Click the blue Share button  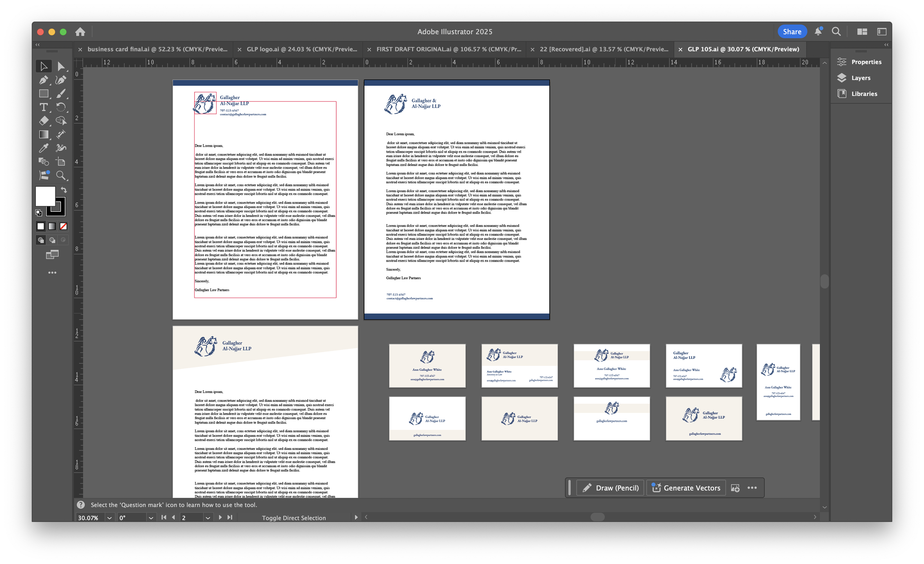tap(792, 31)
